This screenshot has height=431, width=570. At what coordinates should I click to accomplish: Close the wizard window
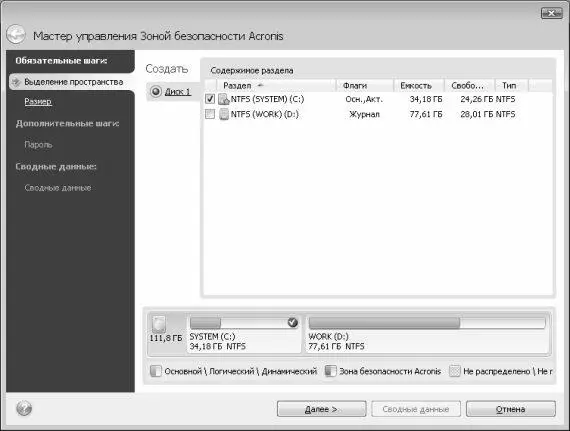point(551,13)
